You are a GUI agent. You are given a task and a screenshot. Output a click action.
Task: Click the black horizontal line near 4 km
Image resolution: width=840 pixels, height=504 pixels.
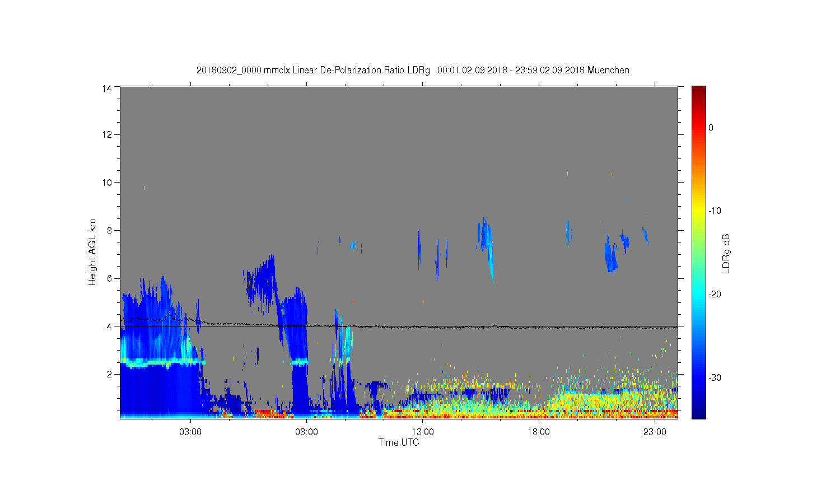(x=399, y=326)
